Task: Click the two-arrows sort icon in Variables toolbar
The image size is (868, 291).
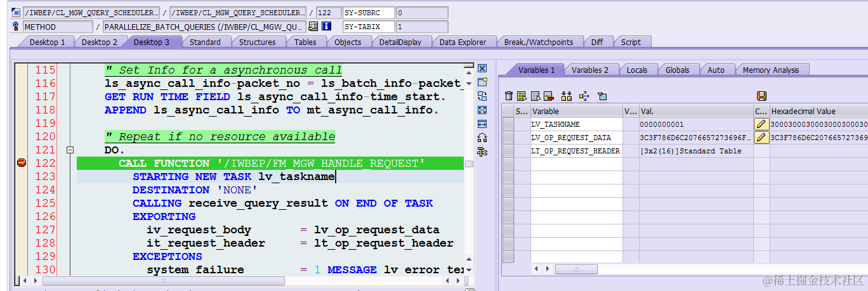Action: click(x=567, y=96)
